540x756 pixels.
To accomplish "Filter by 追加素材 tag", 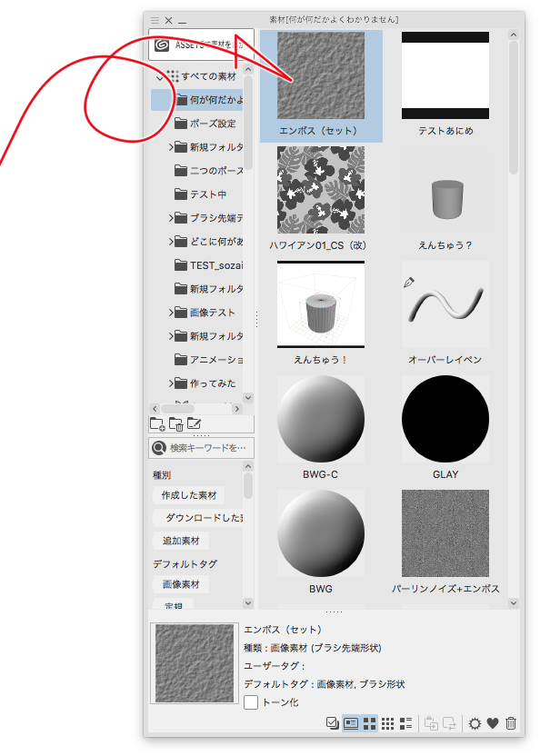I will (x=181, y=541).
